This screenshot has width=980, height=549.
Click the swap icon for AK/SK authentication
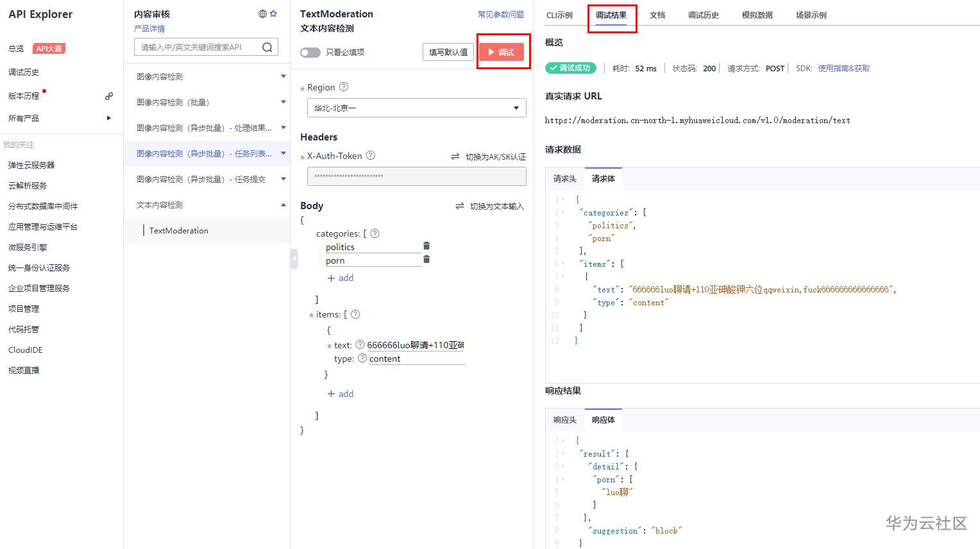point(455,156)
